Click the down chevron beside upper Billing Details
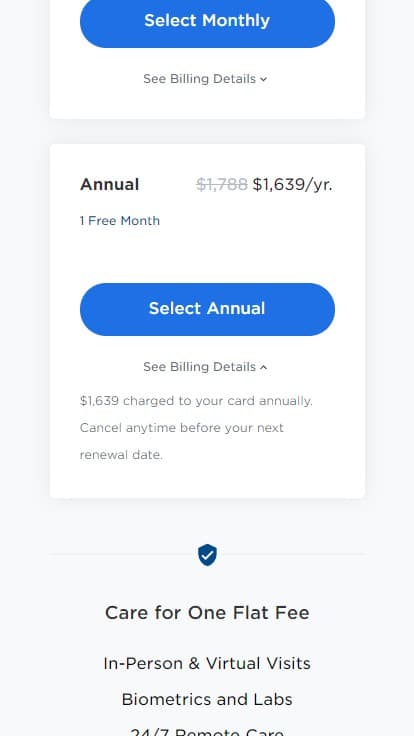The width and height of the screenshot is (414, 736). coord(264,79)
